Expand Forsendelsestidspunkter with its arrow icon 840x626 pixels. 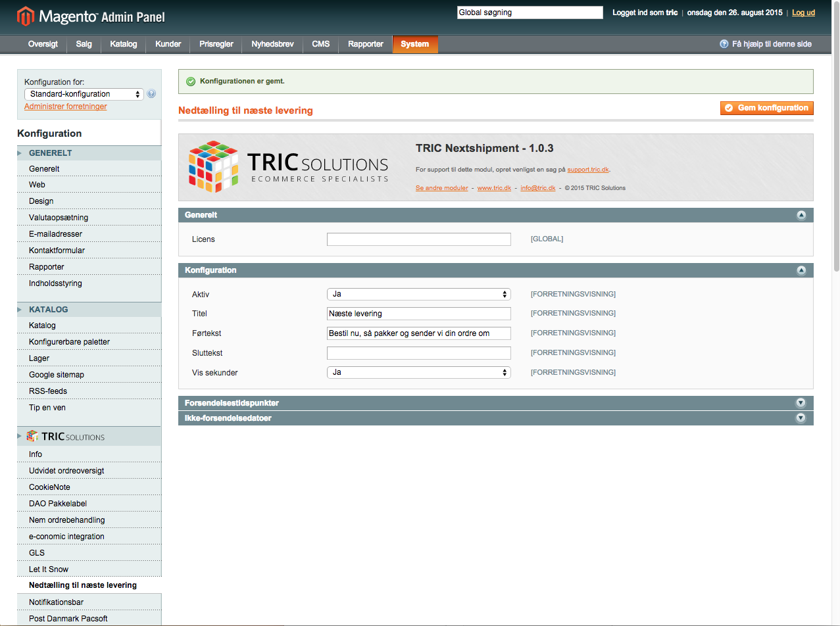801,402
